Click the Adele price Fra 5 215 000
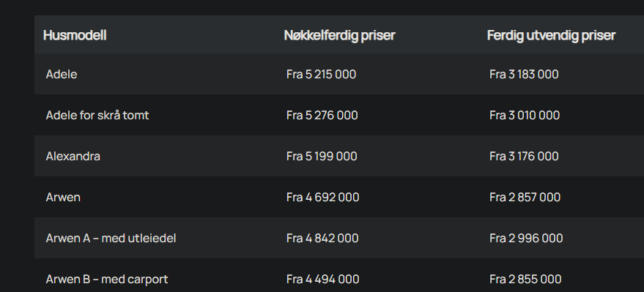 click(x=321, y=74)
